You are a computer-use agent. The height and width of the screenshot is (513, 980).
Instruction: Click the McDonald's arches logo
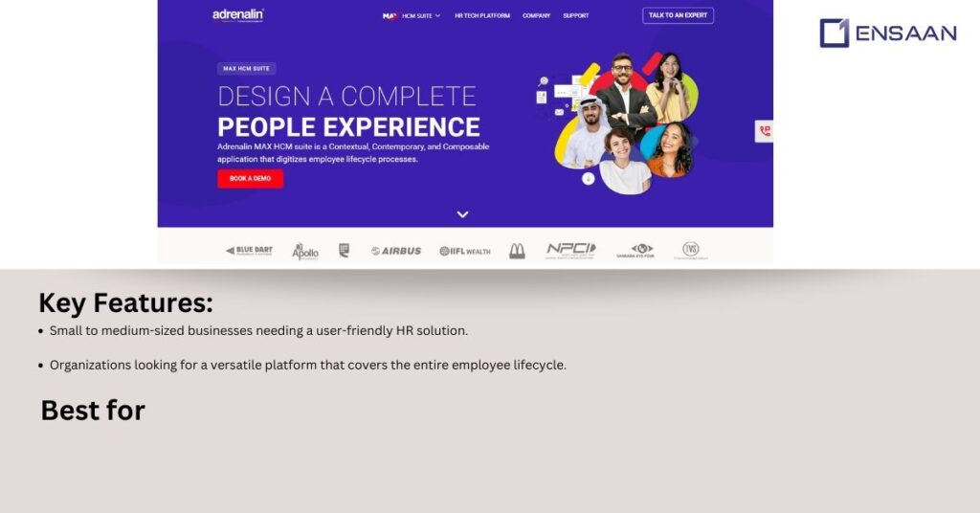point(517,251)
